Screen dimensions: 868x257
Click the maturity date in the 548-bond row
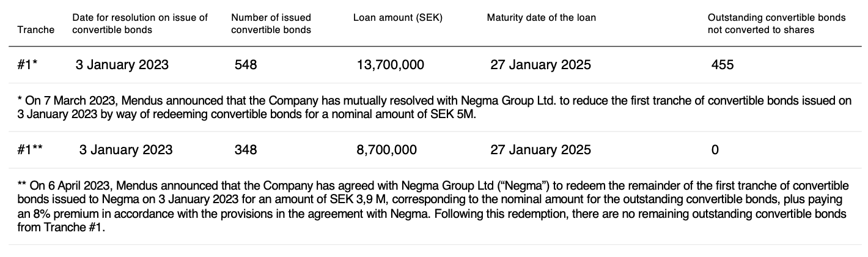pyautogui.click(x=540, y=64)
